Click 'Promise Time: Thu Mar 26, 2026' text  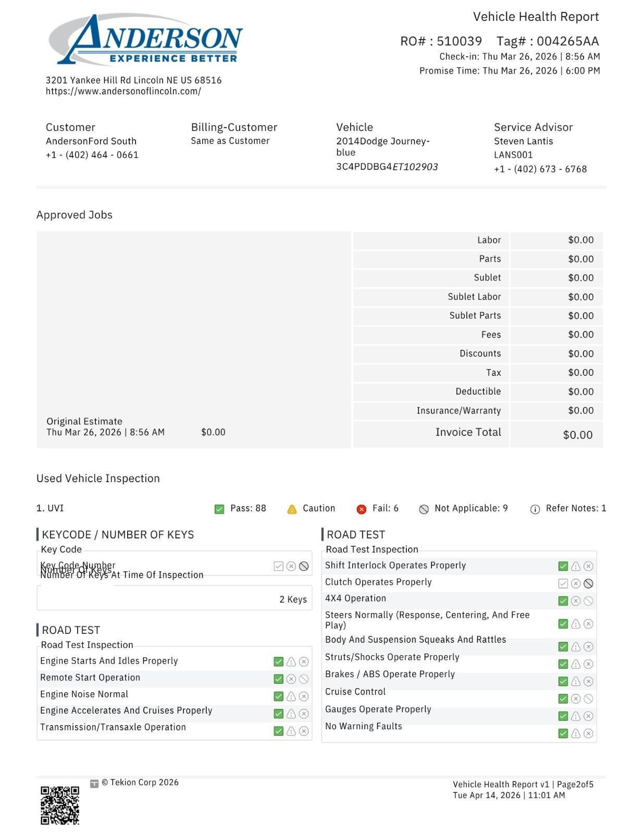[x=488, y=71]
